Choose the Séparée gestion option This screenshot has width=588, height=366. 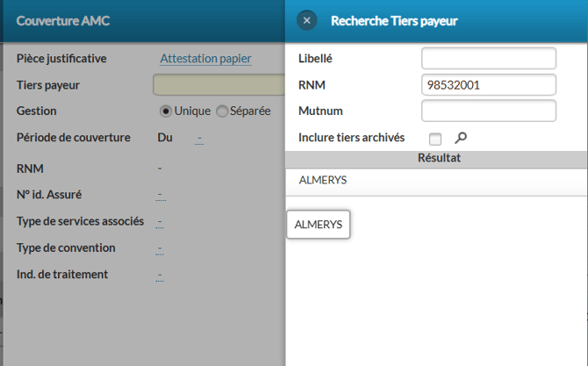(x=222, y=111)
